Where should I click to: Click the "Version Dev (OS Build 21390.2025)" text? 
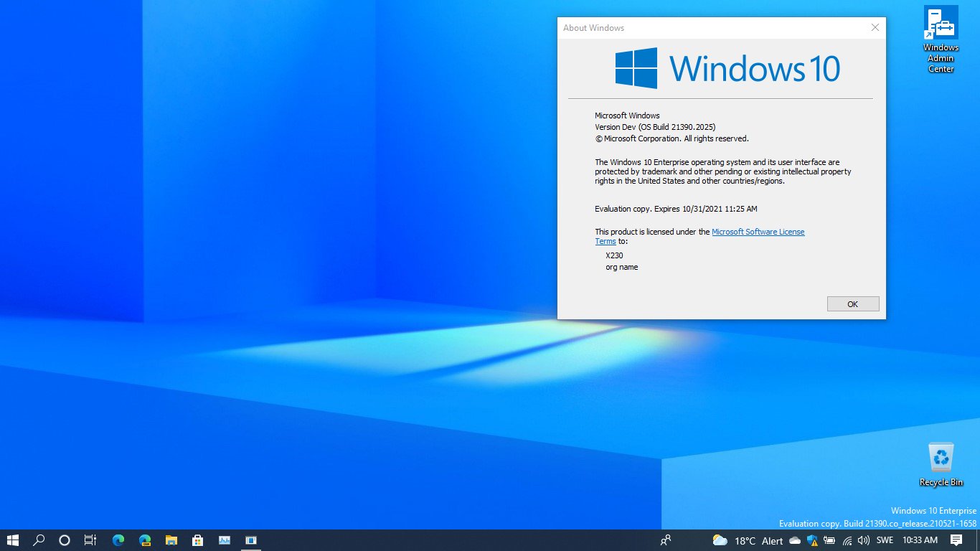pyautogui.click(x=655, y=127)
